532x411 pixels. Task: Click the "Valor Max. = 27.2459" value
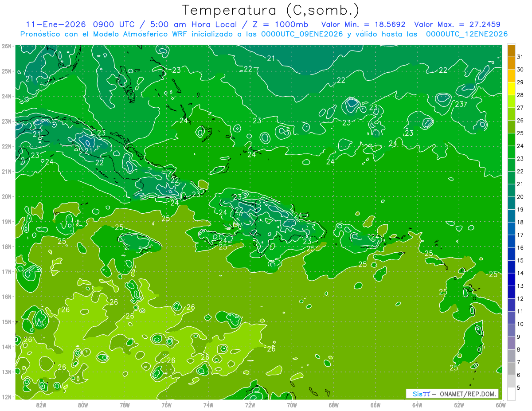458,25
